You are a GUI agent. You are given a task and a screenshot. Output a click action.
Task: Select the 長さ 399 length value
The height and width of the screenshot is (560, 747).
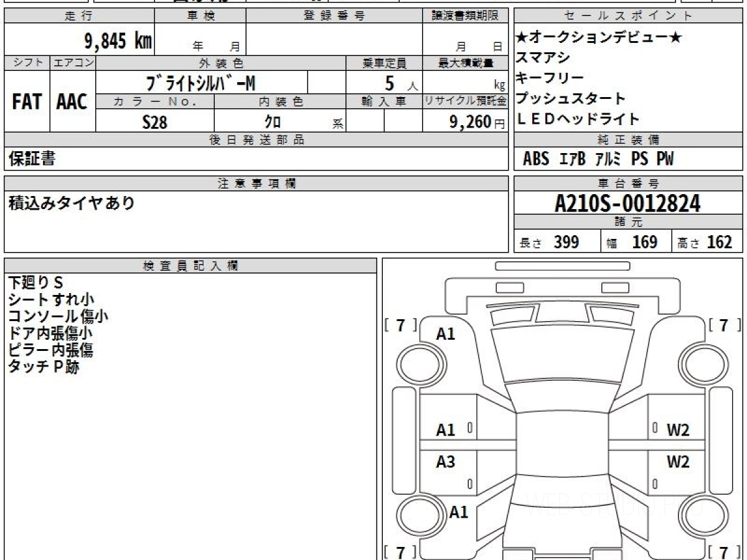click(x=550, y=242)
